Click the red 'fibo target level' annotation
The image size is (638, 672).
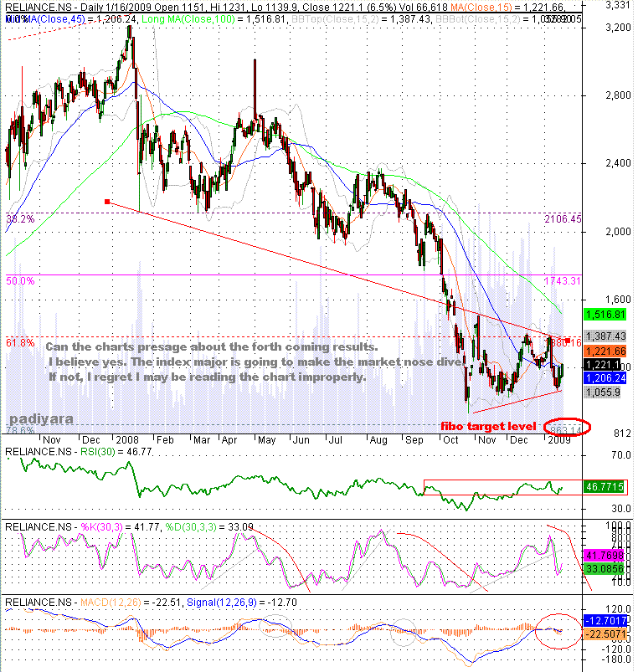click(488, 426)
